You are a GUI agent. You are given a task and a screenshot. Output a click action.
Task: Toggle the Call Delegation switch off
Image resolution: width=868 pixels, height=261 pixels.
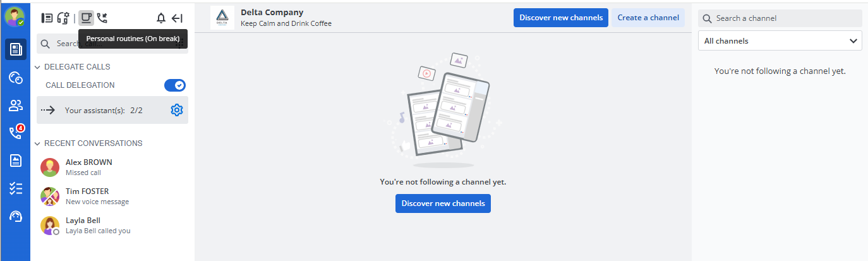pos(174,85)
